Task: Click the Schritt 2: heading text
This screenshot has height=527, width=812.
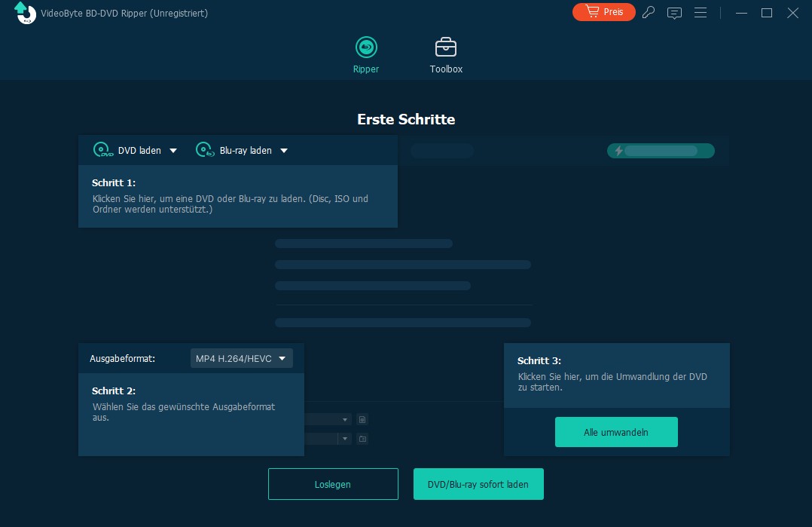Action: click(114, 391)
